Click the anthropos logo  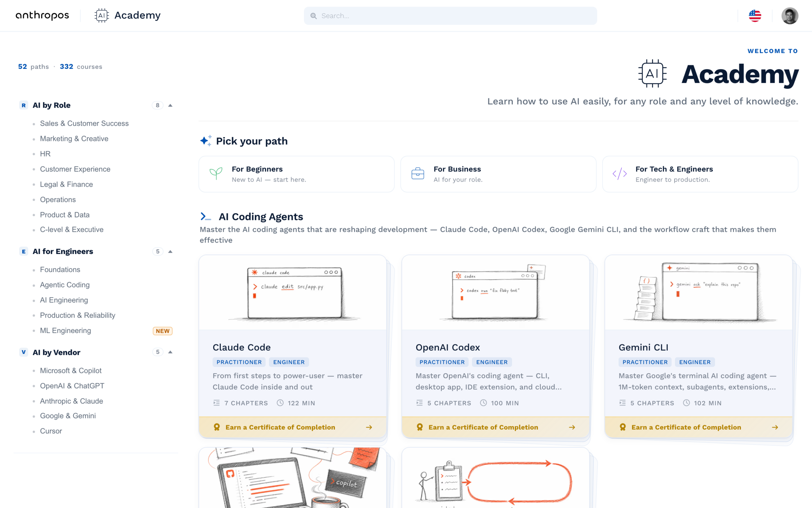point(42,16)
